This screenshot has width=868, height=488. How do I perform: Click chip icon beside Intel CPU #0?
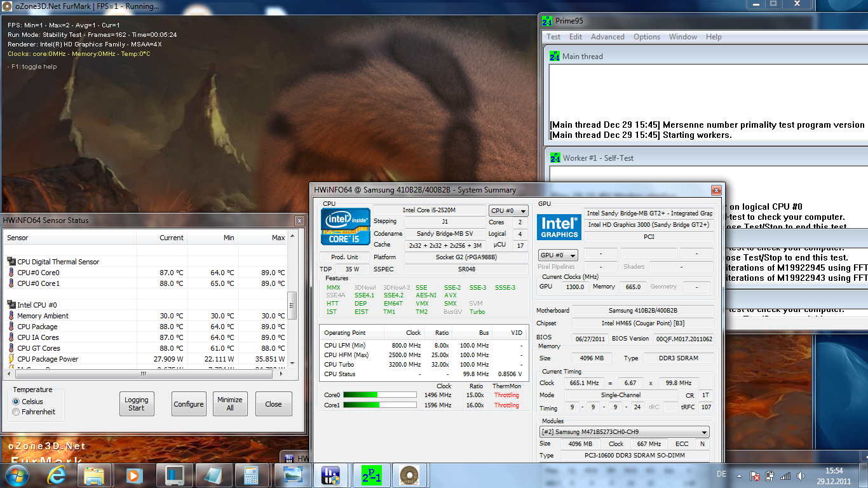coord(11,304)
